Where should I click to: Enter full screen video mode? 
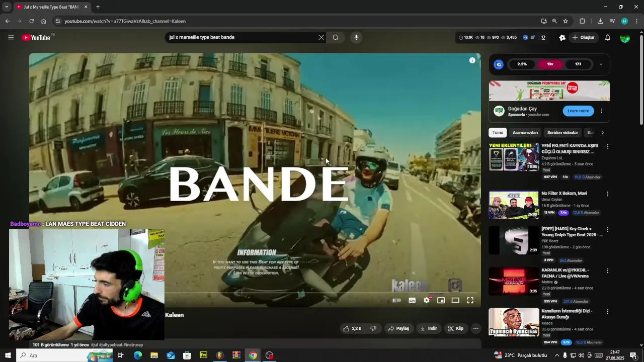tap(470, 300)
